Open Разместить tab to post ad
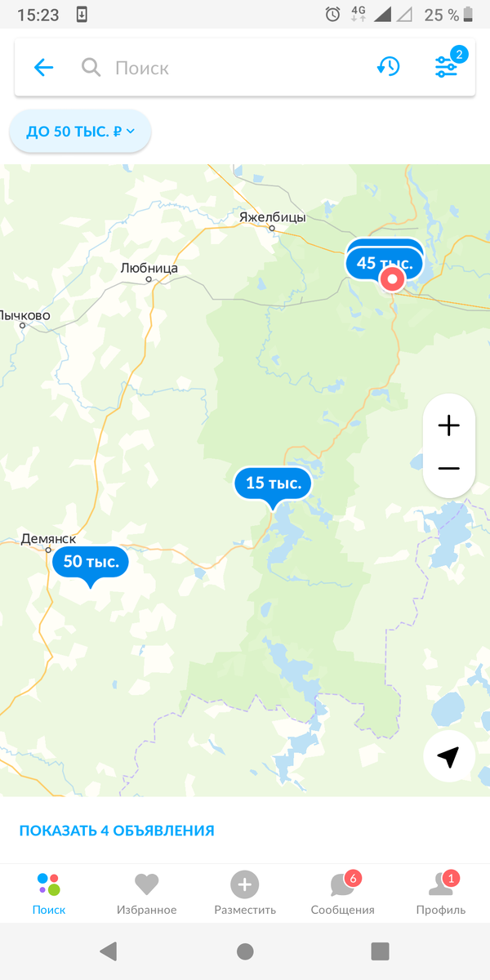Viewport: 490px width, 980px height. (245, 893)
